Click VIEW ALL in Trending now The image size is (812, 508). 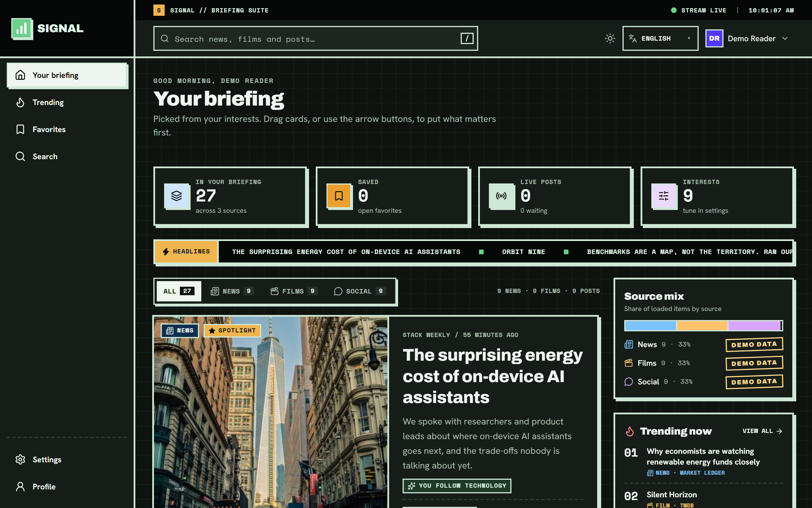[x=762, y=431]
